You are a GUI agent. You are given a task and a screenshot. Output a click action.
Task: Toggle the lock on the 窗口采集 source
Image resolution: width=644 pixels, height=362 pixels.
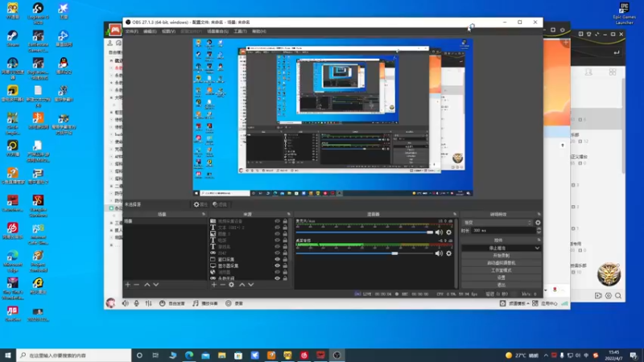coord(285,259)
